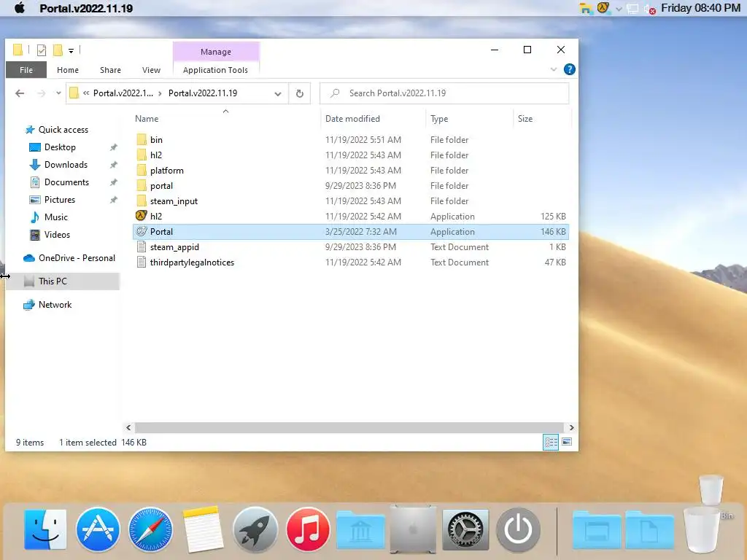Open the library folder icon in the dock
Viewport: 747px width, 560px height.
pyautogui.click(x=360, y=529)
